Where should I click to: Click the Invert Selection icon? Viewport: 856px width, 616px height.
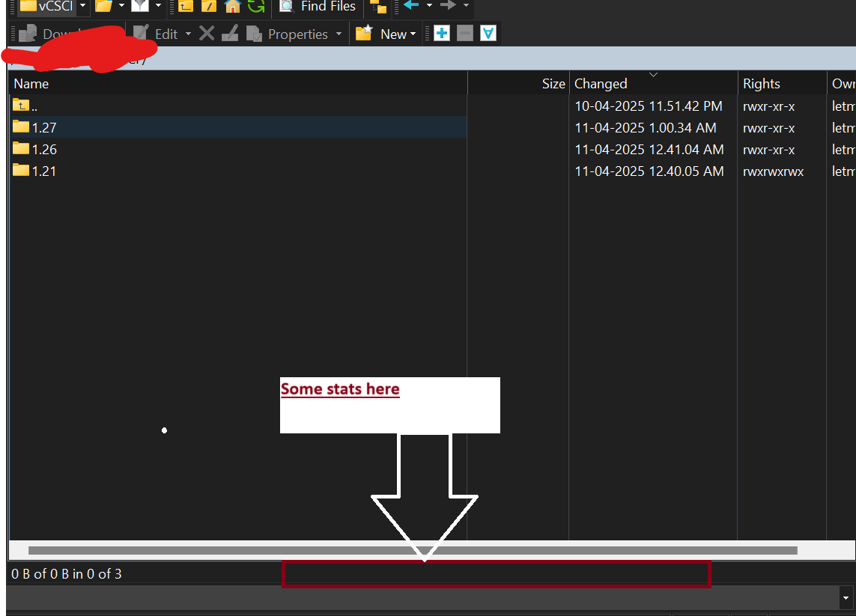(488, 34)
